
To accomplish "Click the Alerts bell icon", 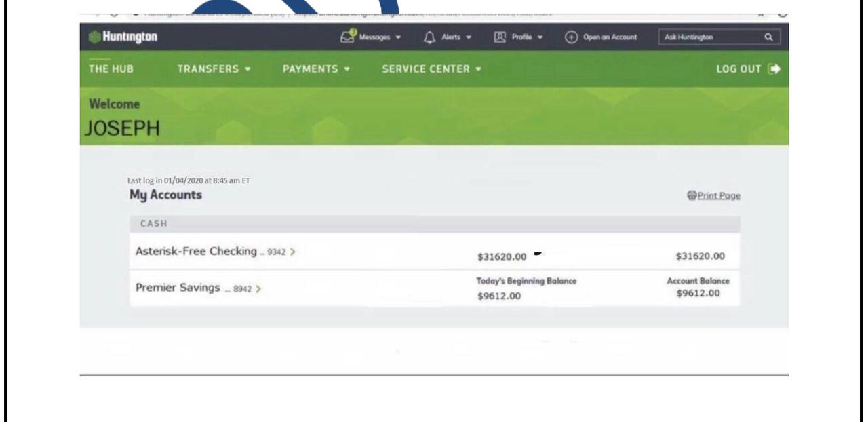I will 428,37.
